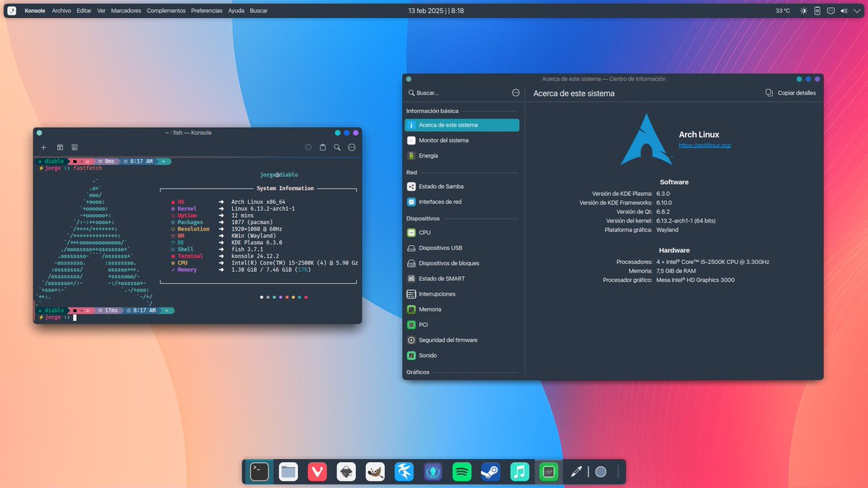
Task: Open the Marcadores menu
Action: pyautogui.click(x=127, y=11)
